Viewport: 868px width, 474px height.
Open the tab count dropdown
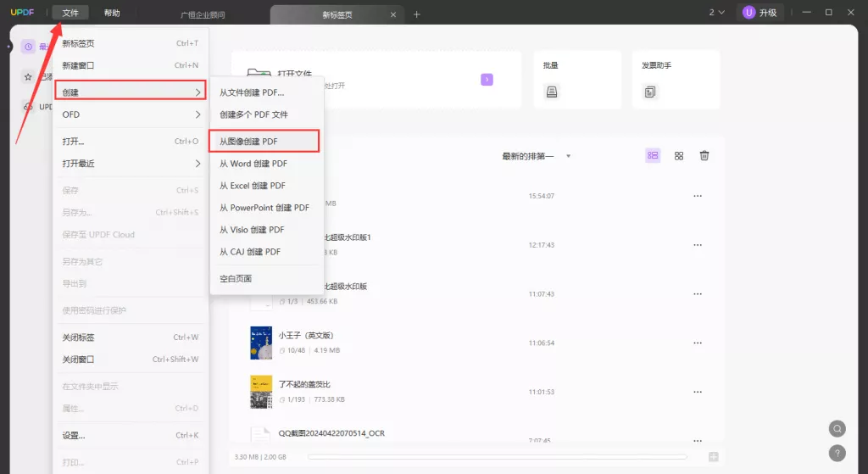click(717, 12)
